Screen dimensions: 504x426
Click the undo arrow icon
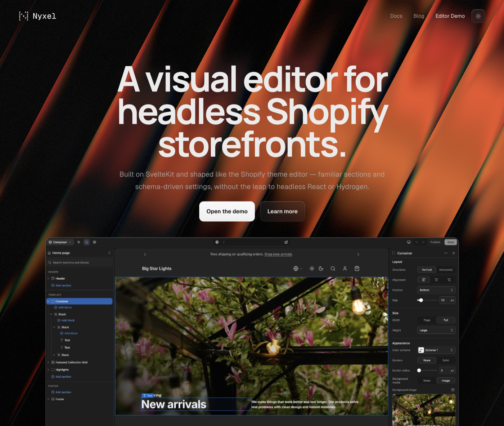[x=417, y=242]
